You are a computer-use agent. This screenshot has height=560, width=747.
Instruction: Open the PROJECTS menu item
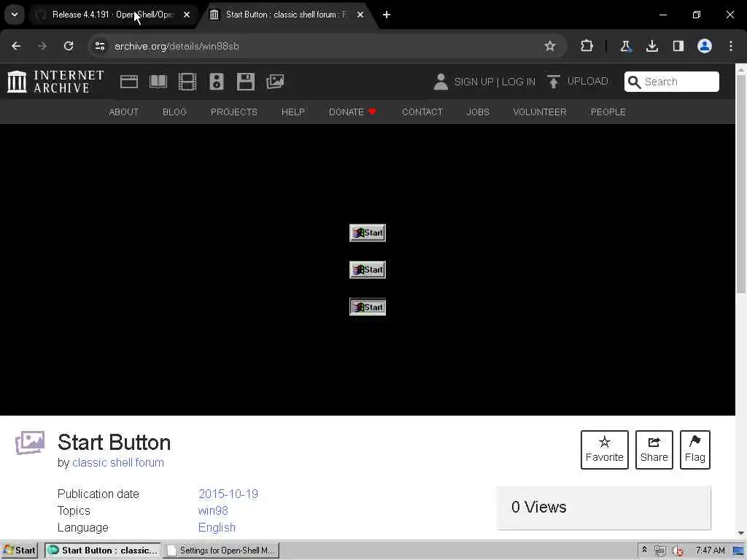click(234, 112)
